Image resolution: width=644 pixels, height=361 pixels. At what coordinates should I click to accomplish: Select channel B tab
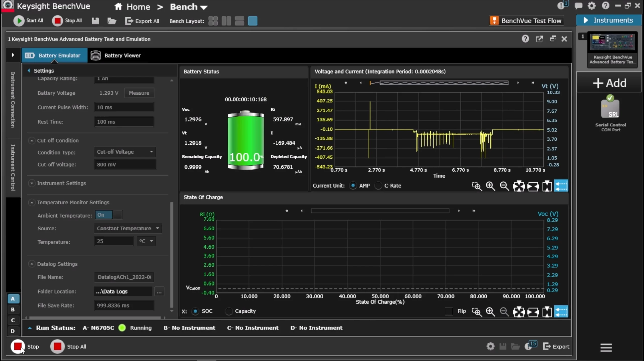pos(13,310)
